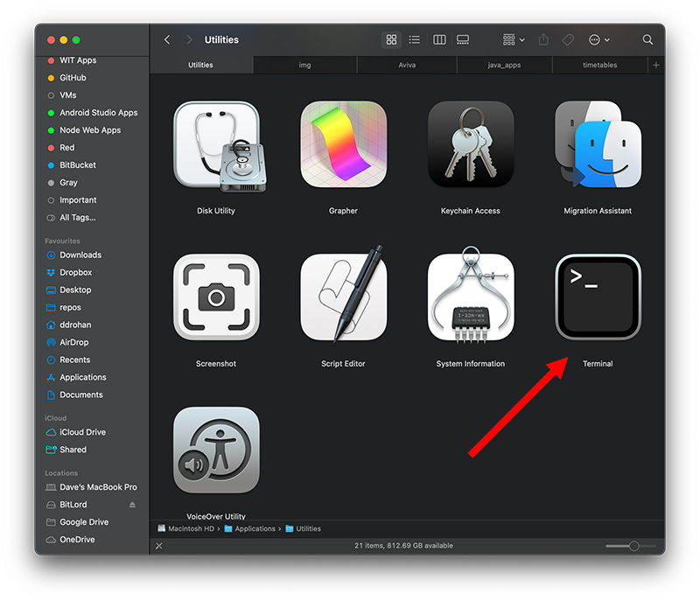Viewport: 700px width, 601px height.
Task: Open Keychain Access
Action: [x=471, y=144]
